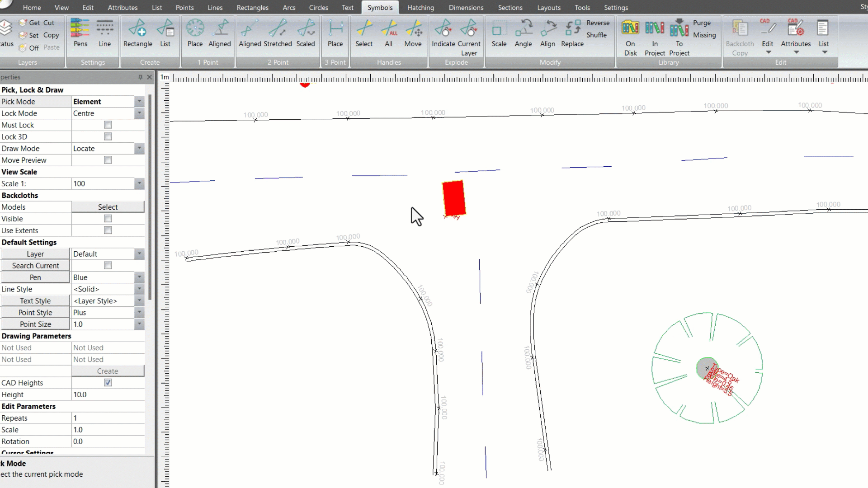Screen dimensions: 868x488
Task: Open the Pick Mode dropdown
Action: pyautogui.click(x=139, y=101)
